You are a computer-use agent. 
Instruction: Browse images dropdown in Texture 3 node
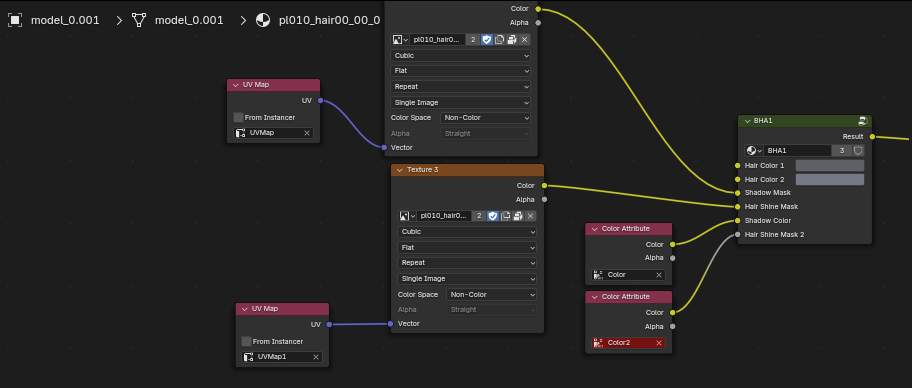(x=407, y=216)
